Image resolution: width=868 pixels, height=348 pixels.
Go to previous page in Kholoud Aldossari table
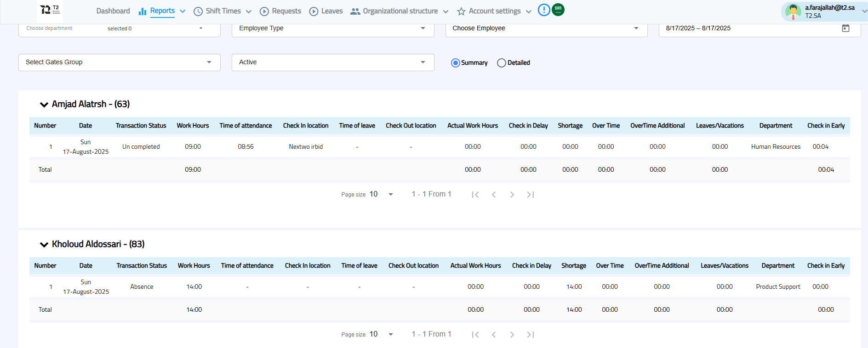pos(494,335)
